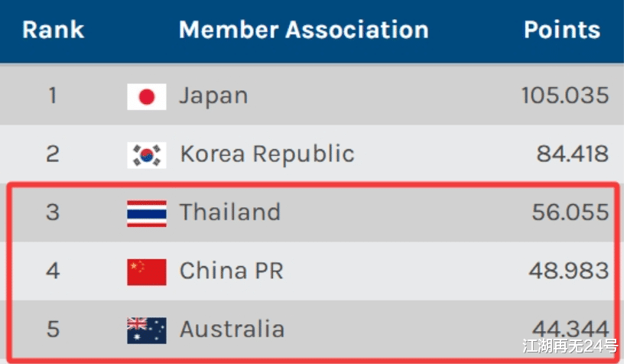Open the Japan association link
627x364 pixels.
pyautogui.click(x=213, y=96)
